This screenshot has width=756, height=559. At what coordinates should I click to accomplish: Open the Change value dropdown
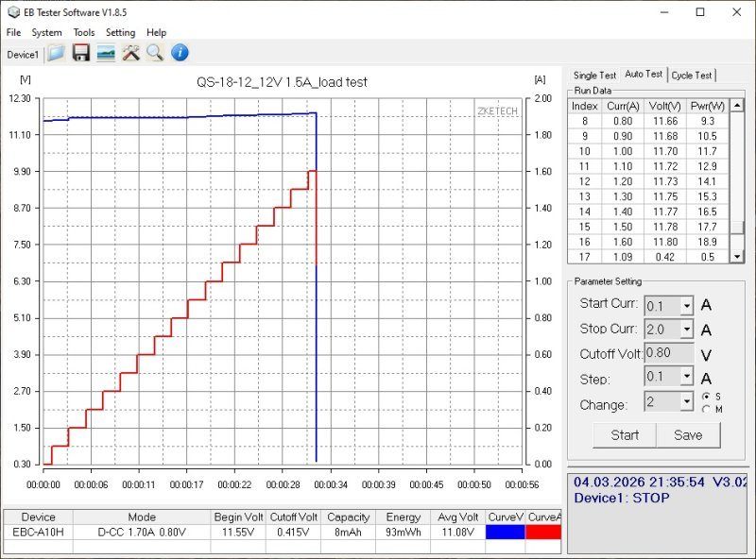686,402
